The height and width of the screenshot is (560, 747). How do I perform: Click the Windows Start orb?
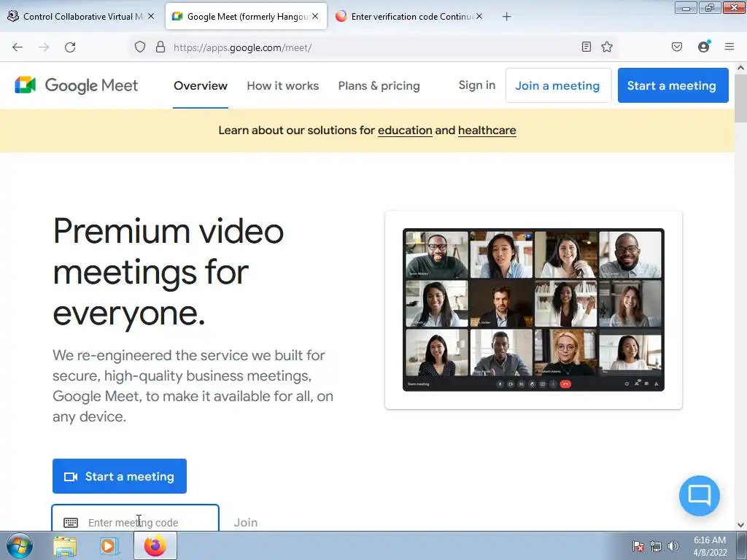pos(19,545)
